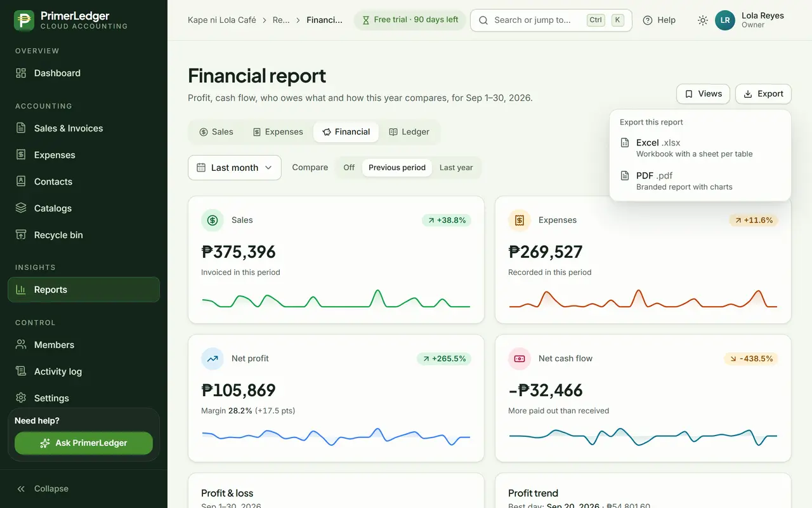Screen dimensions: 812x508
Task: Click the Free trial 90 days left badge
Action: click(x=410, y=20)
